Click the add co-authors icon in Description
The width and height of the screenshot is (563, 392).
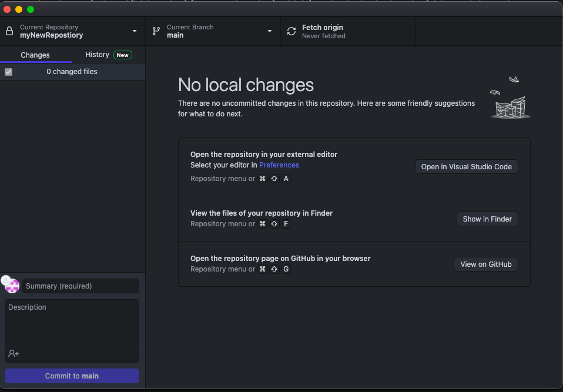coord(14,354)
